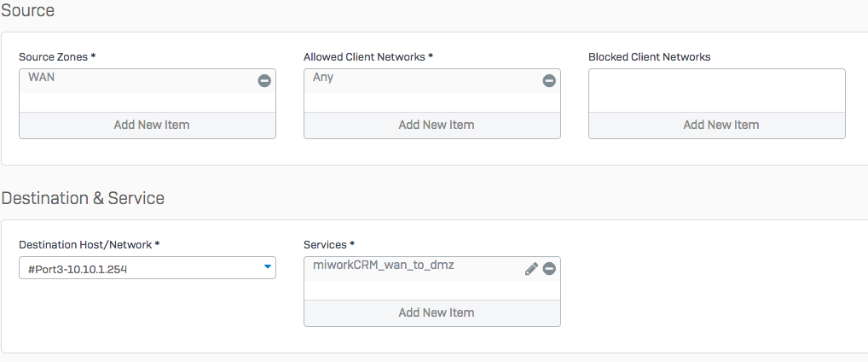
Task: Click the Destination Host/Network label
Action: click(90, 244)
